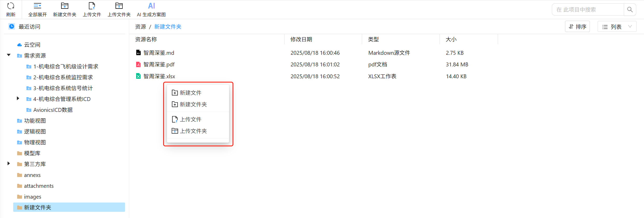Click the project search input field

(588, 10)
